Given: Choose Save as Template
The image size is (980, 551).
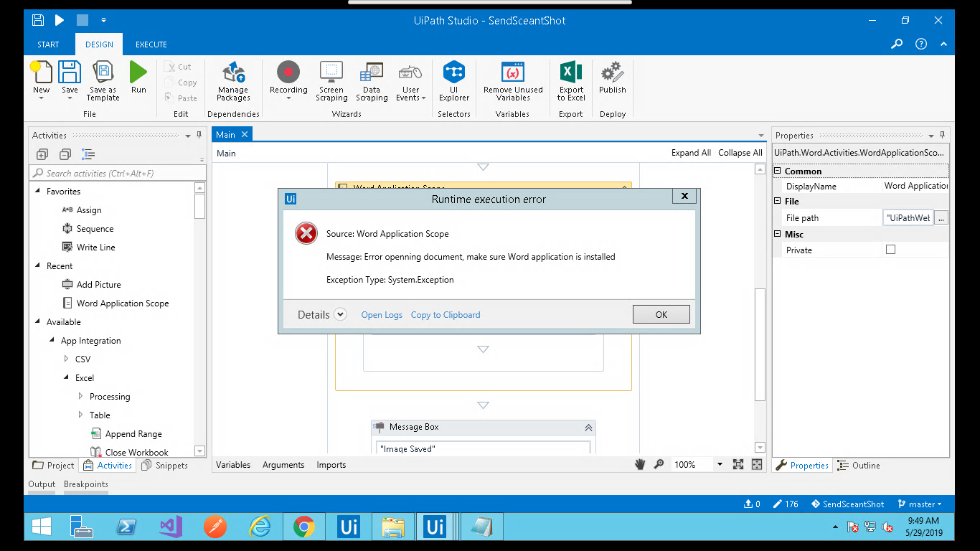Looking at the screenshot, I should 103,81.
